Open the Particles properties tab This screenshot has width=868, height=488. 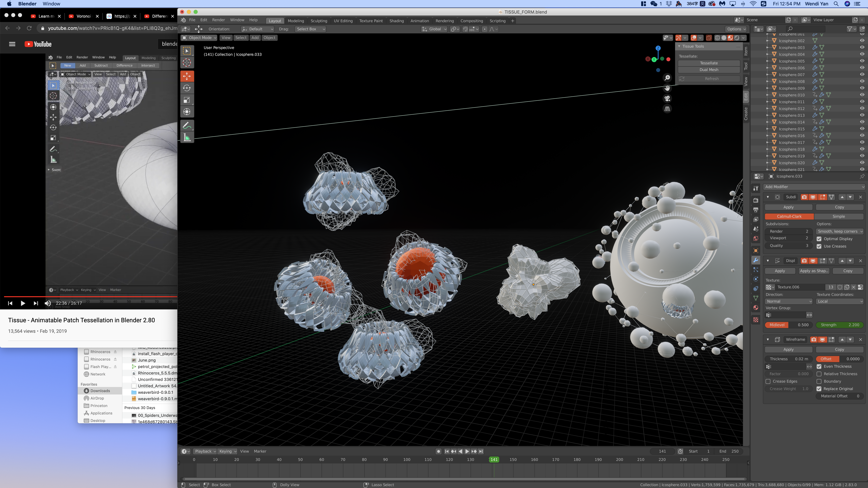[756, 270]
